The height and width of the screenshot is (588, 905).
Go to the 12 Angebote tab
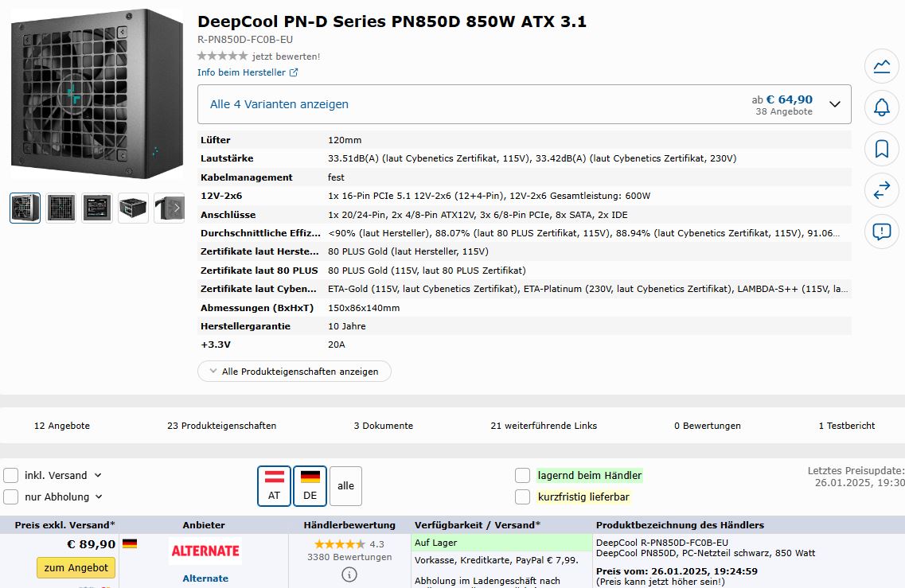click(62, 426)
